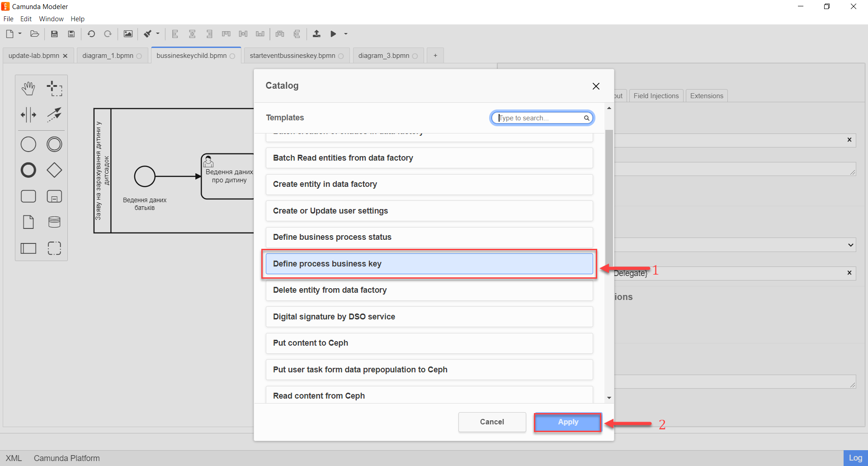Click the deploy diagram toolbar icon

[316, 34]
